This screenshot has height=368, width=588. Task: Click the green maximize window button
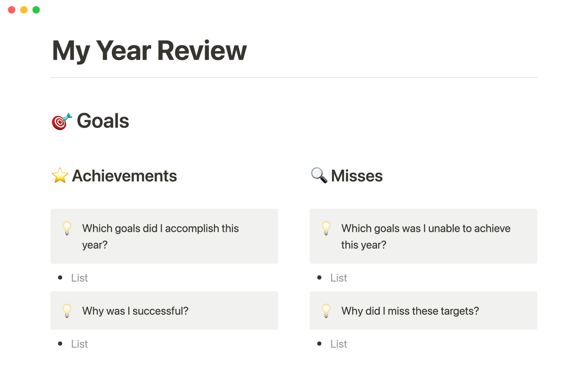pyautogui.click(x=36, y=10)
